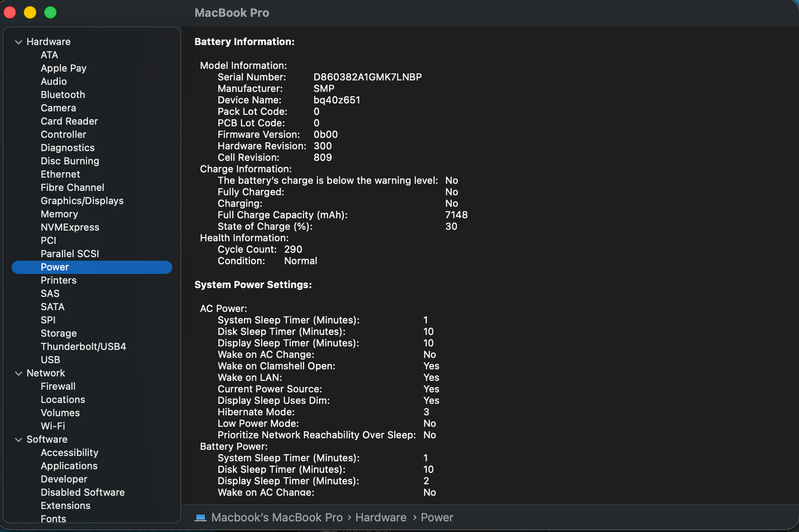Click Software section label in sidebar

47,440
